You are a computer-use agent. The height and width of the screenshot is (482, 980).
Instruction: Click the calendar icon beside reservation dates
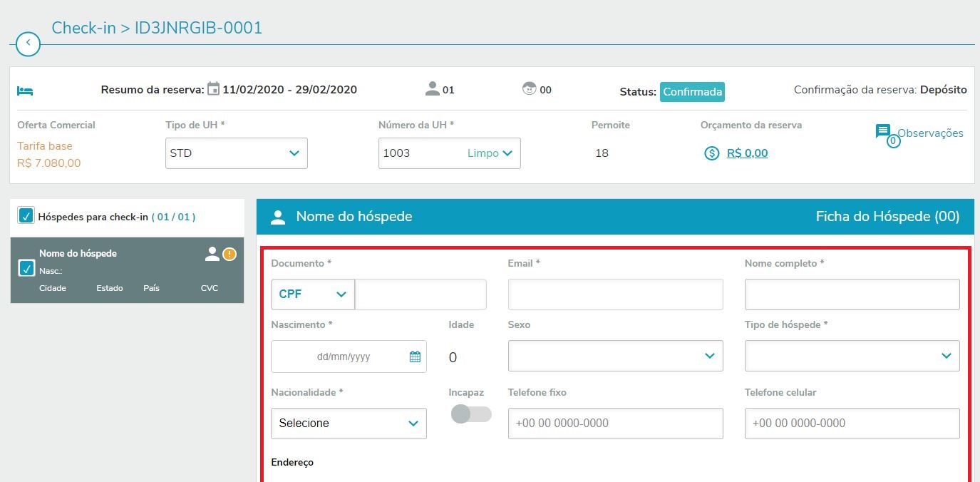coord(213,89)
